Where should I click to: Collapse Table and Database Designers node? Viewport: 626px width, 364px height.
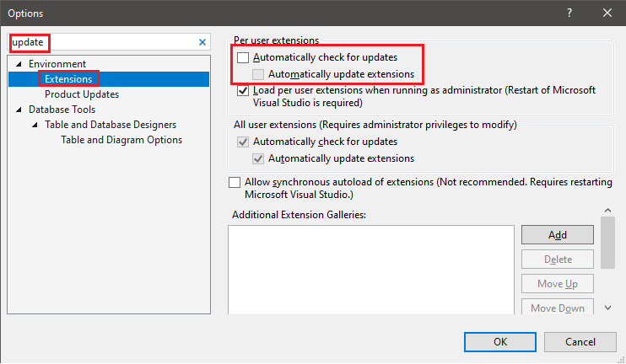35,125
